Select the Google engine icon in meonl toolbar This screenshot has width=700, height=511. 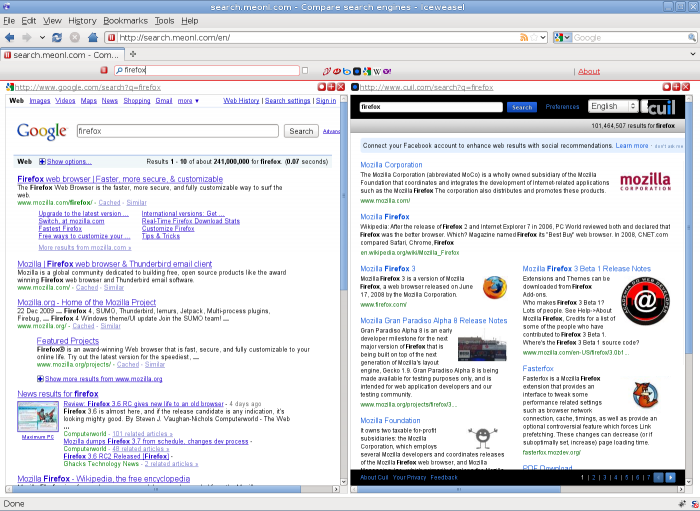point(367,71)
